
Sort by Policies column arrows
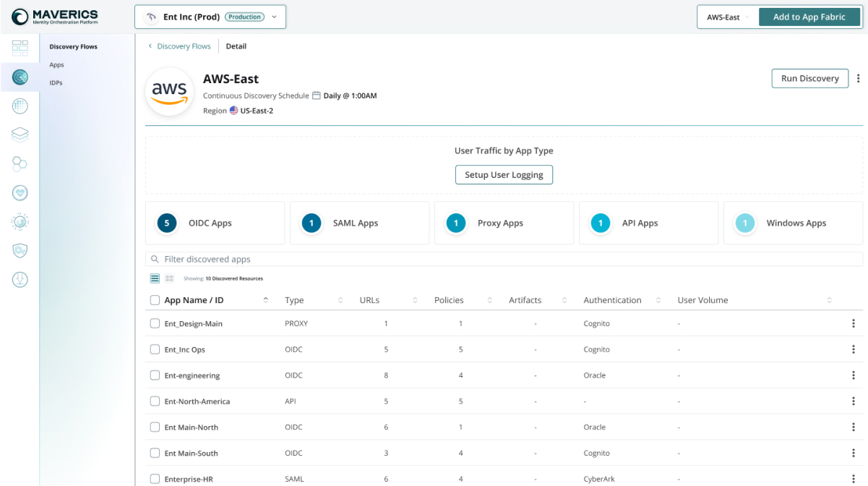tap(489, 300)
